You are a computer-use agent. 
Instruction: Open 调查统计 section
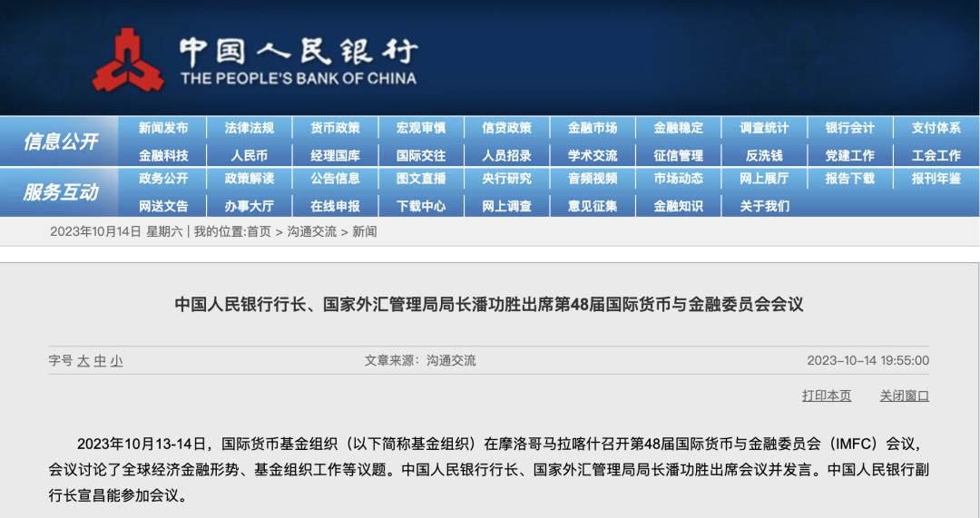coord(764,128)
